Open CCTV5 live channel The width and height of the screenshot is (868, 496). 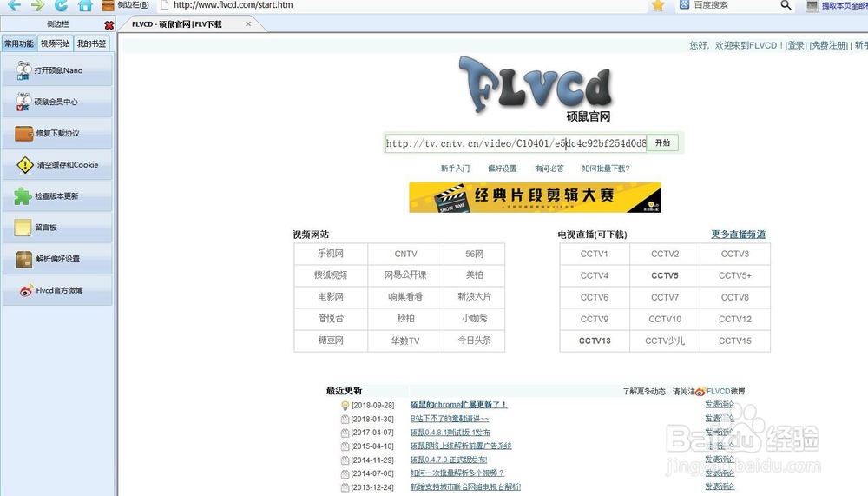665,275
